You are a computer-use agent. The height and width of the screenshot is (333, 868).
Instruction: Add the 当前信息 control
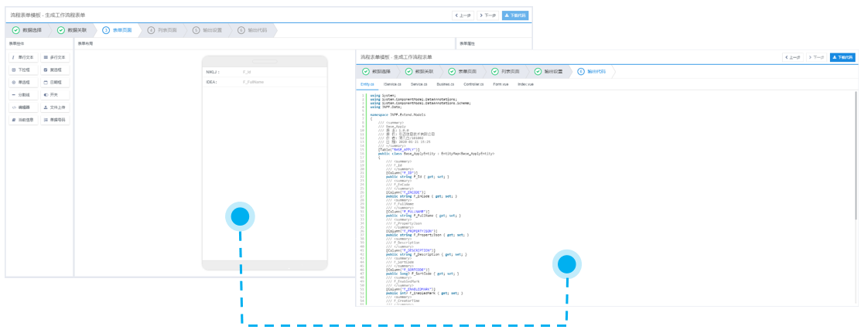coord(22,120)
